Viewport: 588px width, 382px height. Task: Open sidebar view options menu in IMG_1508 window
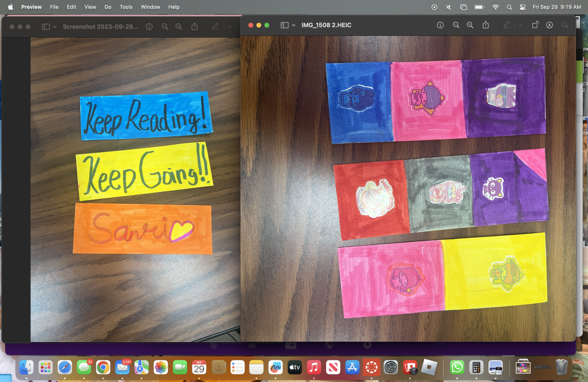294,25
